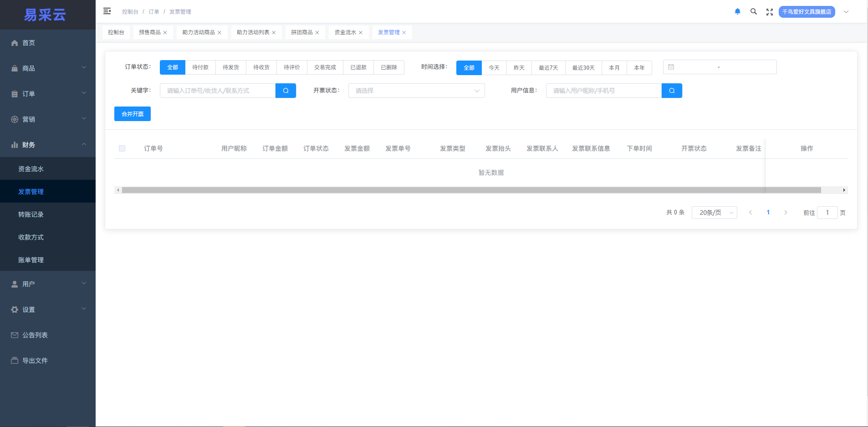Select 最近7天 time filter

(x=548, y=68)
